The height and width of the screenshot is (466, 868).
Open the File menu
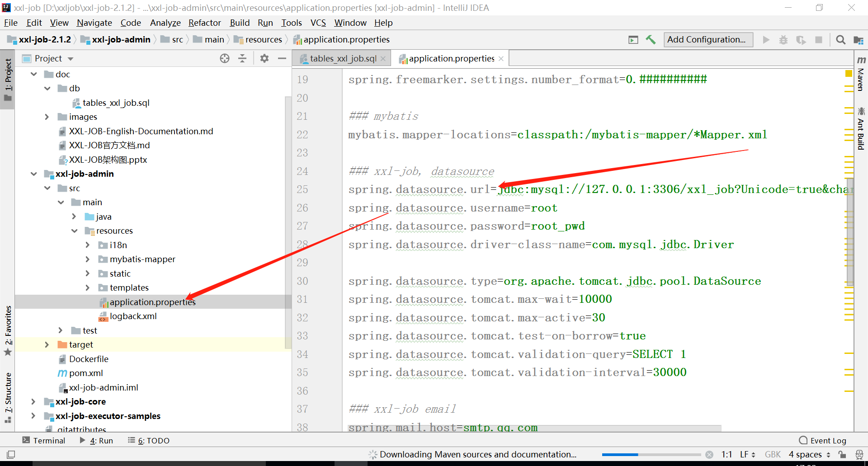(x=11, y=23)
